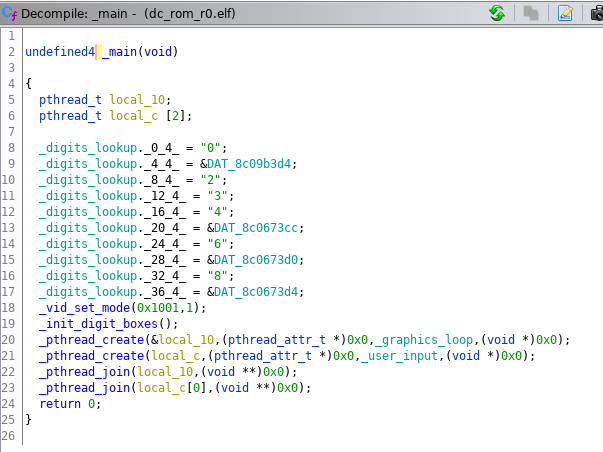Click _pthread_join on line 23
603x452 pixels.
pyautogui.click(x=85, y=388)
